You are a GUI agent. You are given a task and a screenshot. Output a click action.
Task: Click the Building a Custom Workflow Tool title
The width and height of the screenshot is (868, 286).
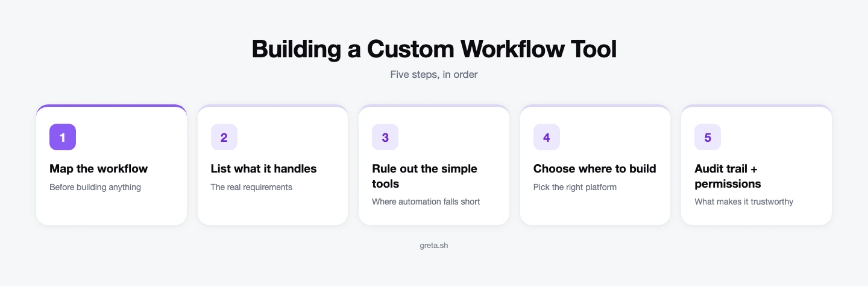434,49
